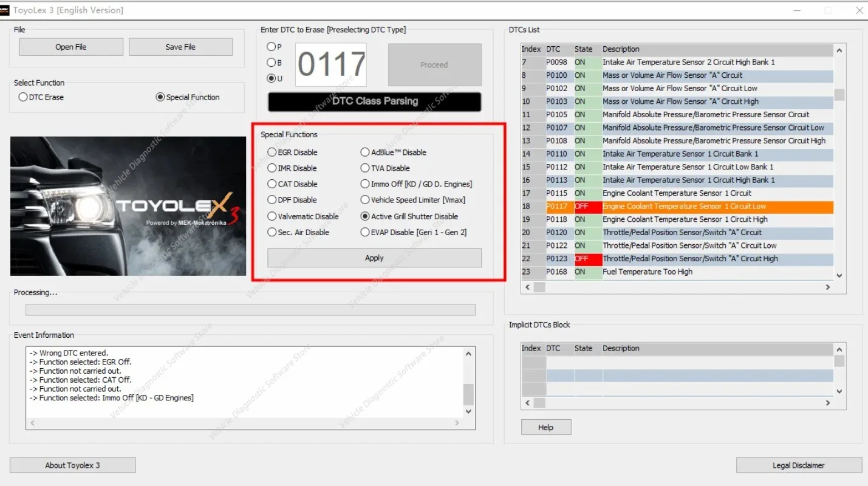Click the scroll-left arrow under Implicit DTCs Block
Screen dimensions: 868x486
pyautogui.click(x=527, y=403)
